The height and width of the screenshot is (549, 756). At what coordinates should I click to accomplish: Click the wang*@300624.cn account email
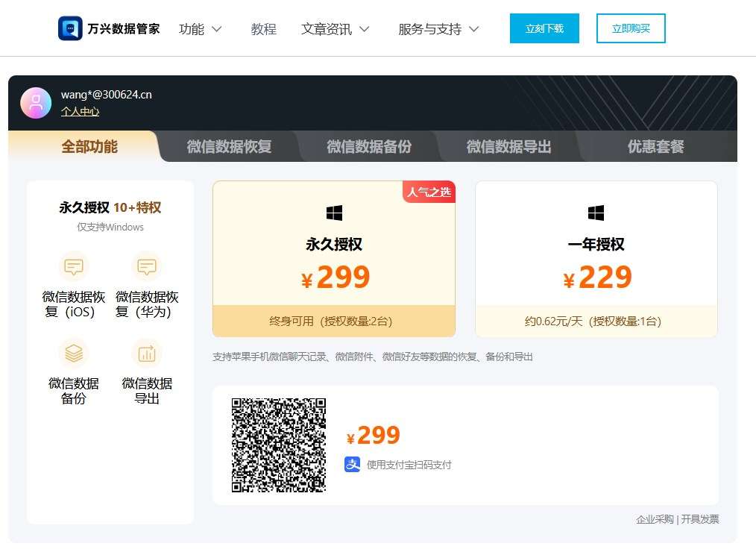click(106, 95)
